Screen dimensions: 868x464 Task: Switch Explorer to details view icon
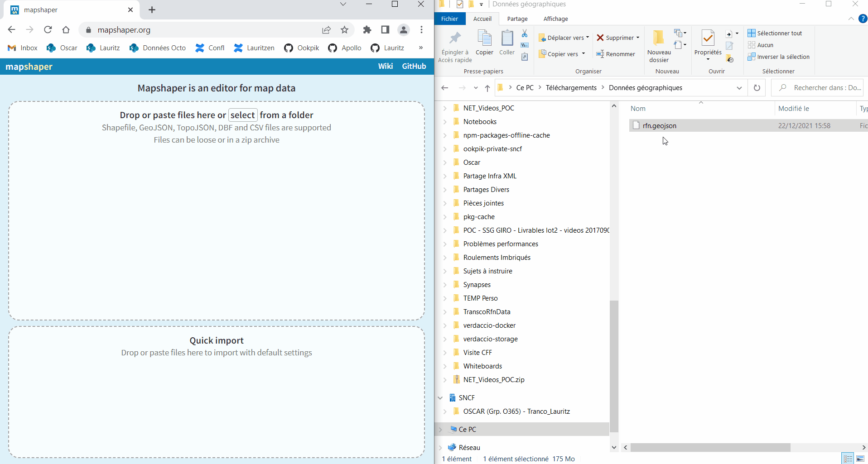(x=848, y=458)
